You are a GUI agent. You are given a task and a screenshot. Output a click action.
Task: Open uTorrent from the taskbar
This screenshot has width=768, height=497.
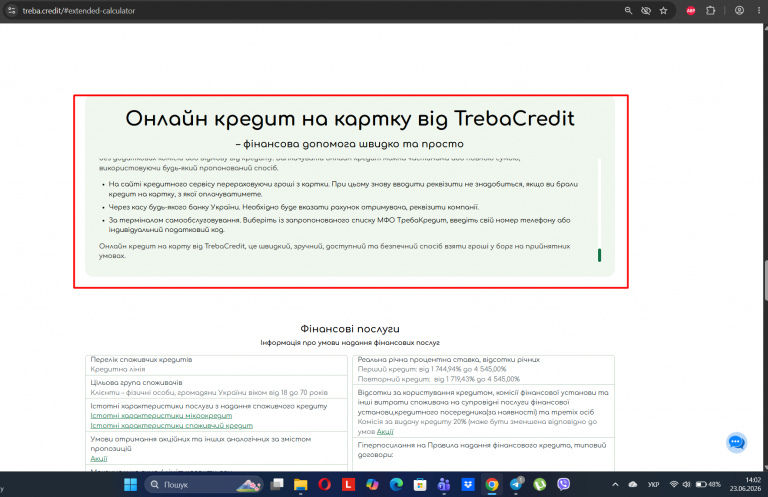pyautogui.click(x=540, y=484)
